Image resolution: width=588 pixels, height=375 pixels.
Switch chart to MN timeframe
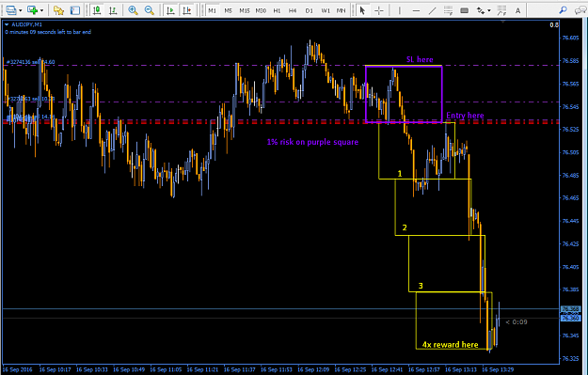(x=341, y=11)
